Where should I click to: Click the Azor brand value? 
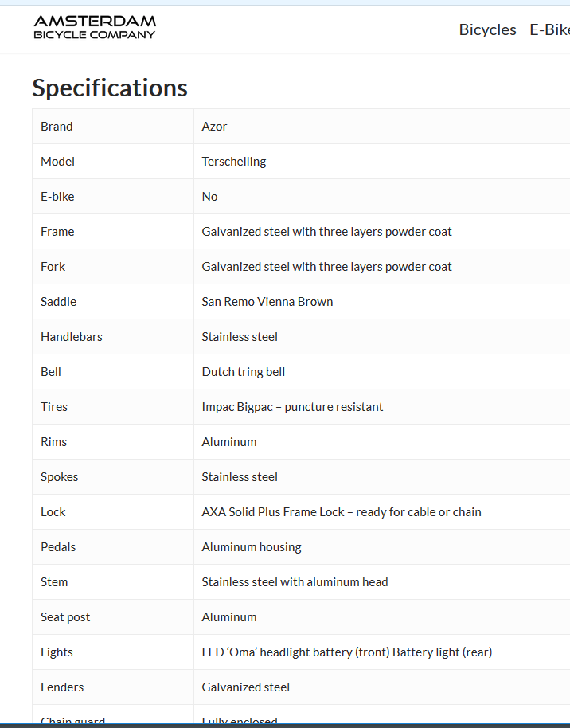point(214,127)
